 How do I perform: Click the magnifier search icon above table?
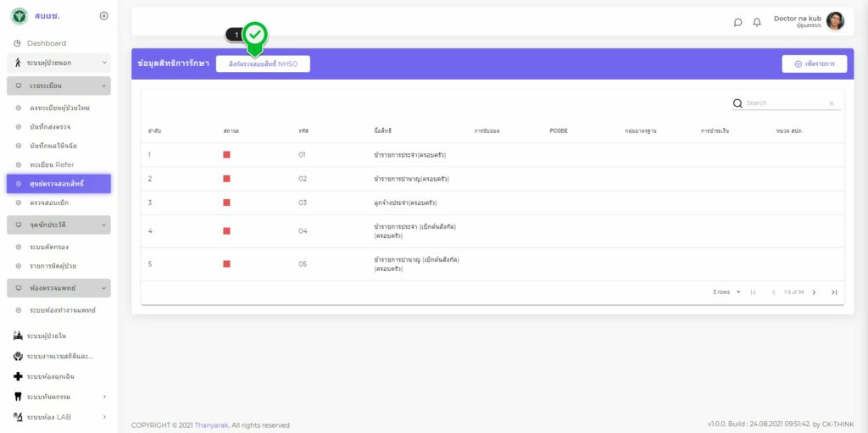pyautogui.click(x=737, y=103)
